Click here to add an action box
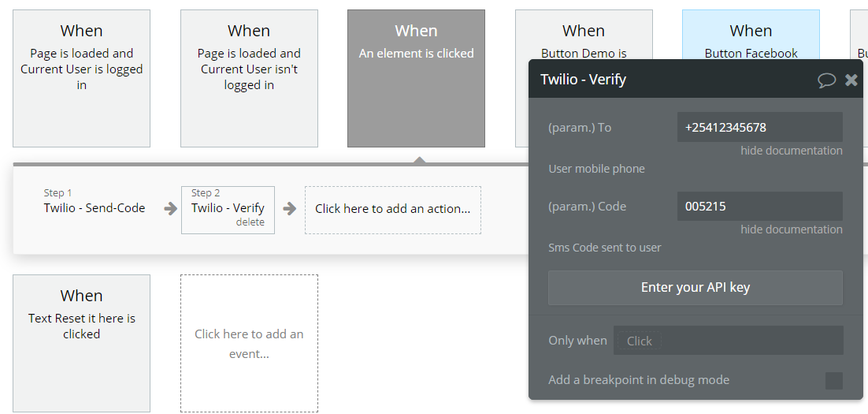 [393, 209]
